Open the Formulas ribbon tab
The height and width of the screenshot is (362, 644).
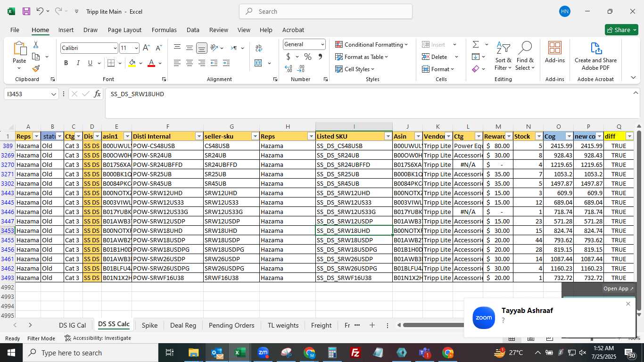coord(164,30)
